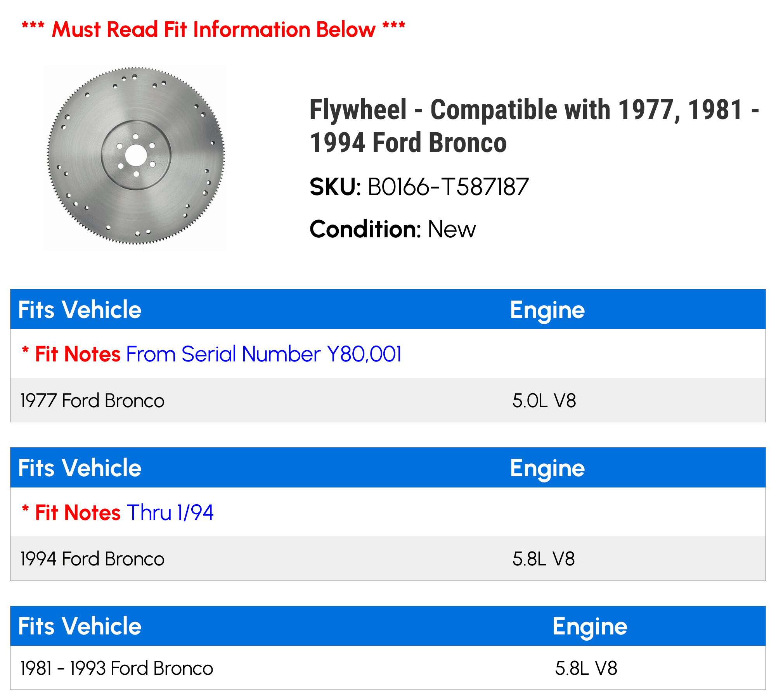Click the red Must Read Fit Information banner
Screen dimensions: 776x700
pyautogui.click(x=213, y=29)
